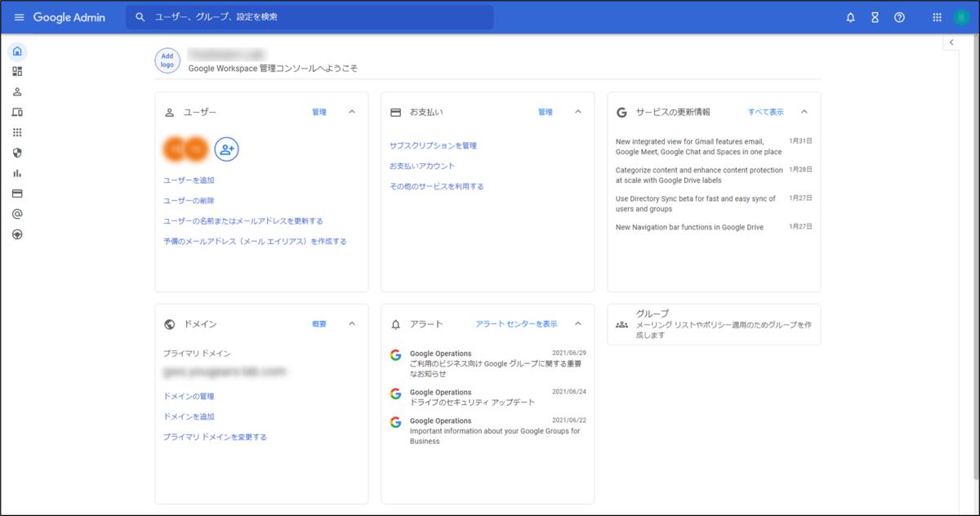Open the 2021/06/29 Google Operations alert
The width and height of the screenshot is (980, 516).
click(x=488, y=363)
